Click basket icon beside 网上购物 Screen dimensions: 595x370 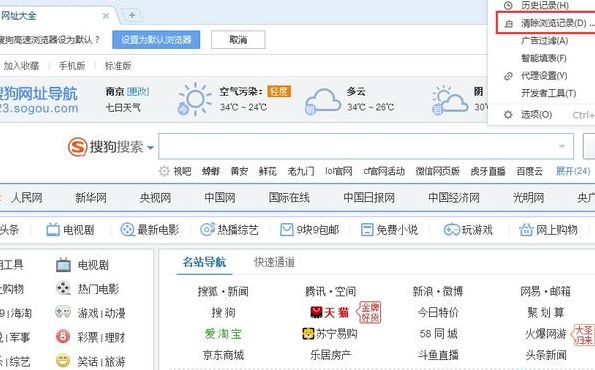coord(526,230)
